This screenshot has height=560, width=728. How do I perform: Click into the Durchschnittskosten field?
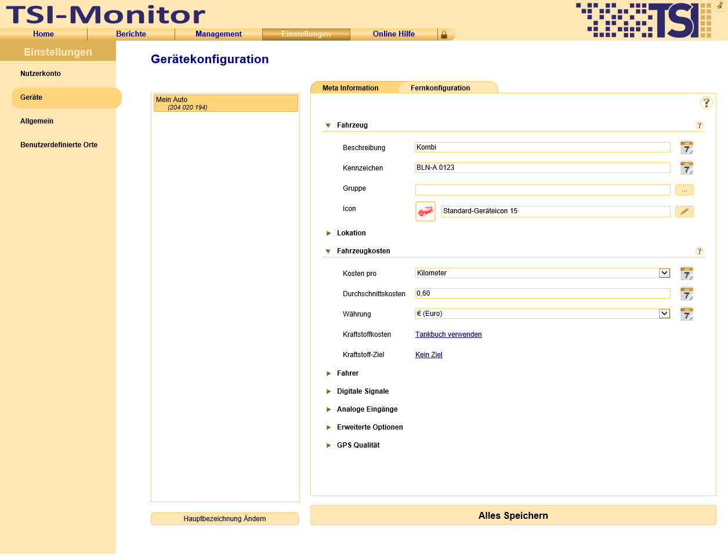(543, 293)
